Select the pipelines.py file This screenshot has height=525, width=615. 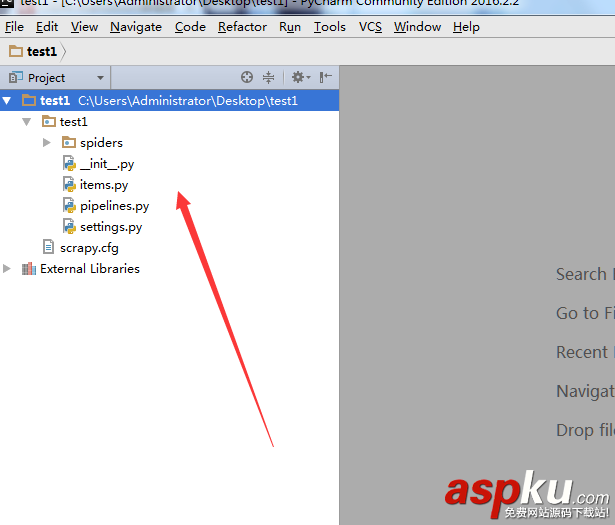pos(115,206)
